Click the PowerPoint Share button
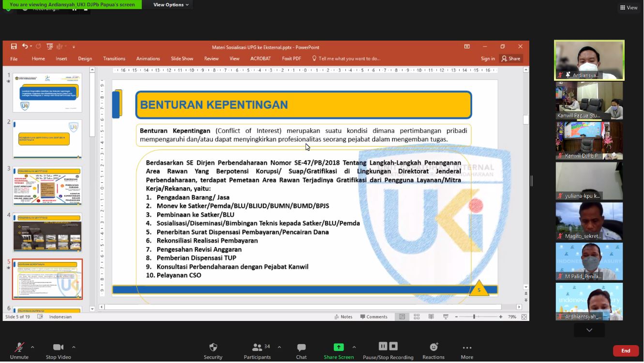644x363 pixels. click(511, 59)
